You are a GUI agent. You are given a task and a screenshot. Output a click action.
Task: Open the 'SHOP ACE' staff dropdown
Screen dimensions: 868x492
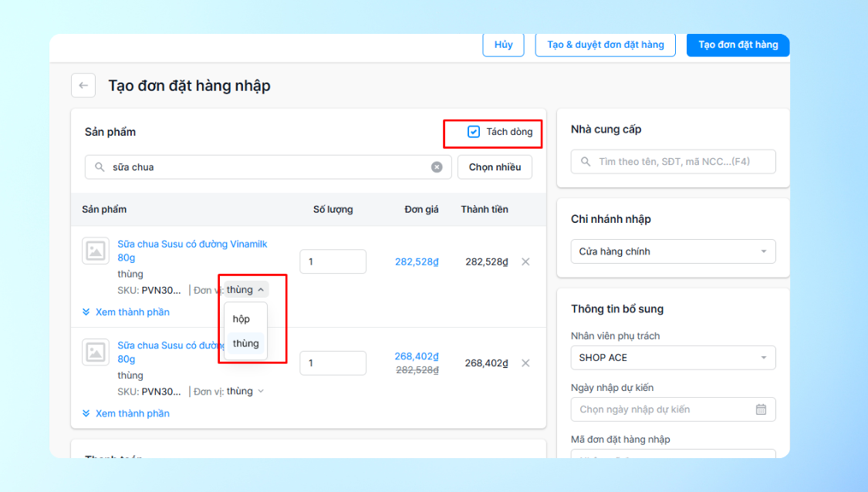(673, 358)
